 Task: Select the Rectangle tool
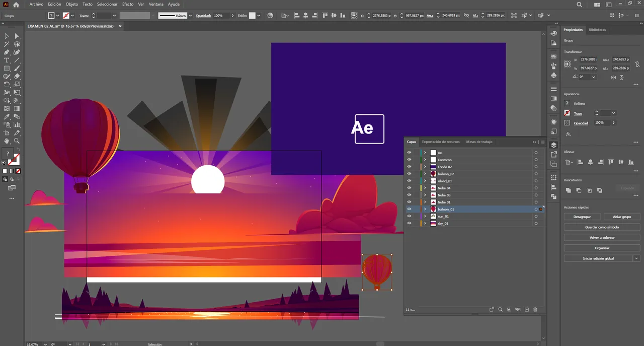pyautogui.click(x=7, y=68)
